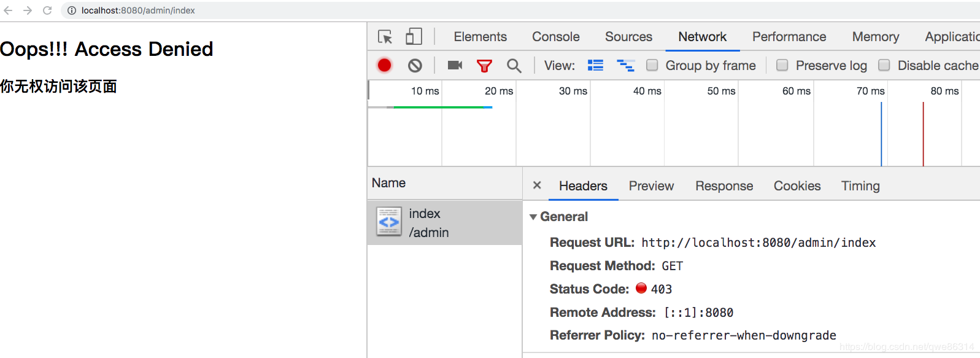Switch to large request rows view
980x358 pixels.
595,65
